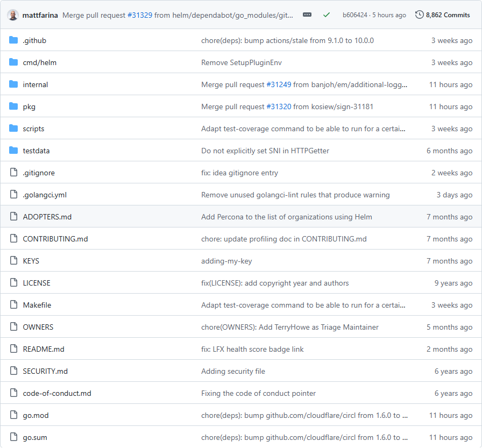Click commit hash b606424
482x448 pixels.
(x=355, y=15)
